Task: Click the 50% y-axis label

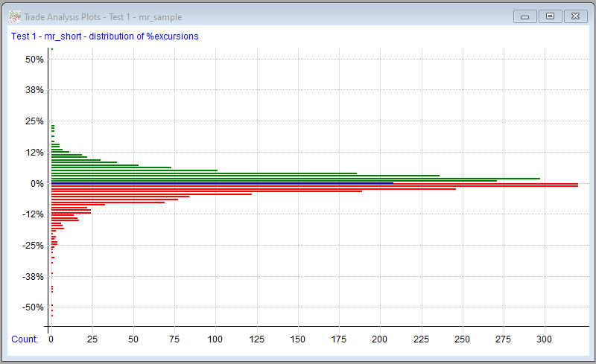Action: (x=34, y=60)
